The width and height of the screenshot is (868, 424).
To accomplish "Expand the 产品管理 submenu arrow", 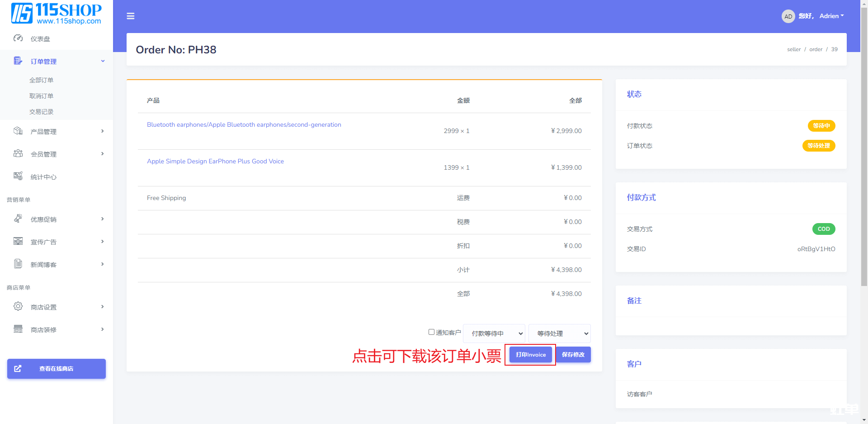I will pyautogui.click(x=103, y=131).
